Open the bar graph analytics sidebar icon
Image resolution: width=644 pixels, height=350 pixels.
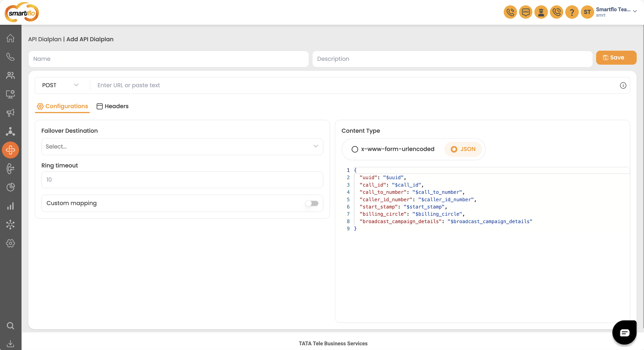[10, 206]
